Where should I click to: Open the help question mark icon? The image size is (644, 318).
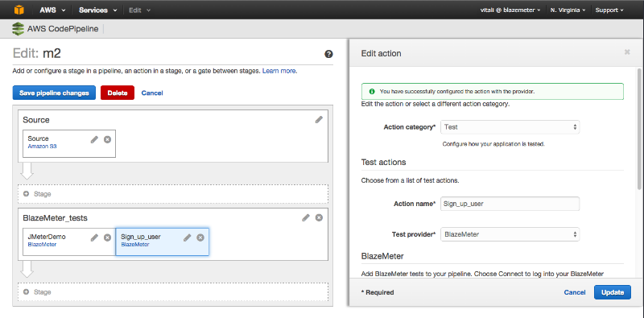(x=328, y=54)
